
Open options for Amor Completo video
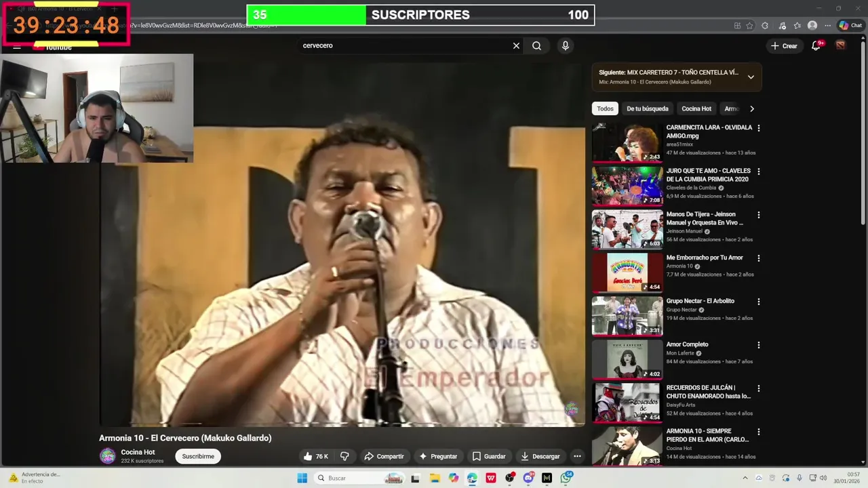(x=758, y=345)
